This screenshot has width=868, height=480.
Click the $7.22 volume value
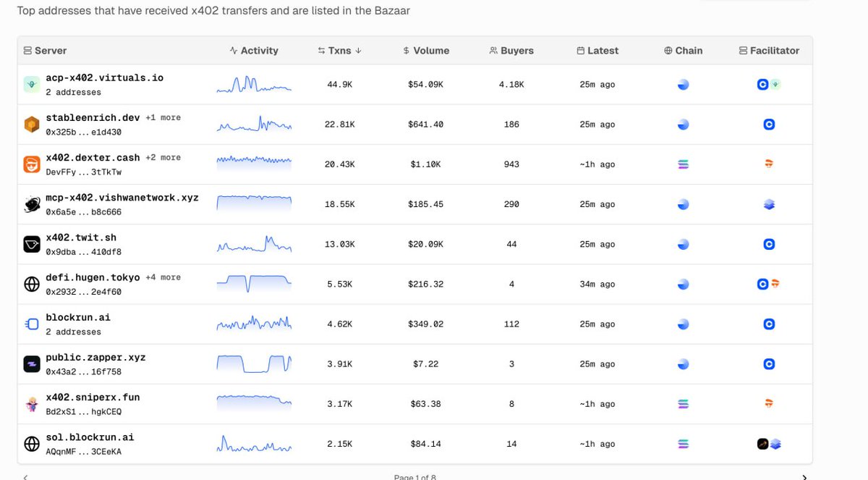(426, 364)
